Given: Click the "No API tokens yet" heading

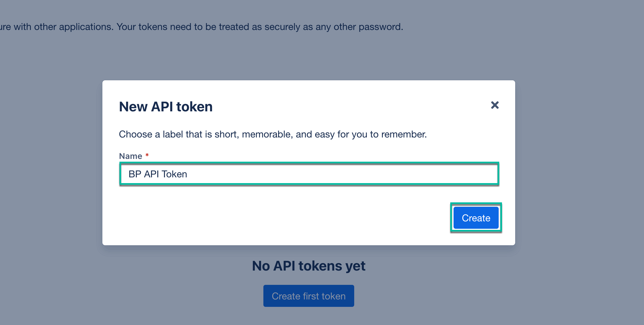Looking at the screenshot, I should (309, 266).
